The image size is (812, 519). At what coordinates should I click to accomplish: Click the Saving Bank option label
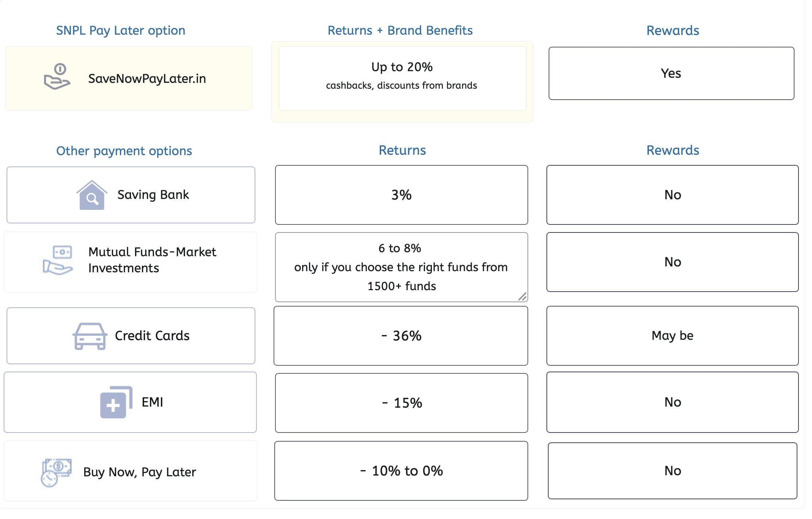click(x=153, y=195)
